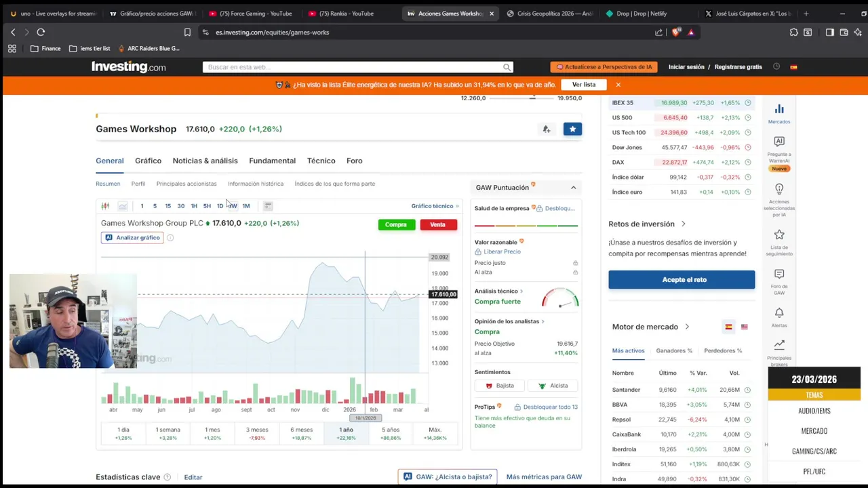Click the search magnifier icon
Screen dimensions: 868x488
click(x=507, y=67)
